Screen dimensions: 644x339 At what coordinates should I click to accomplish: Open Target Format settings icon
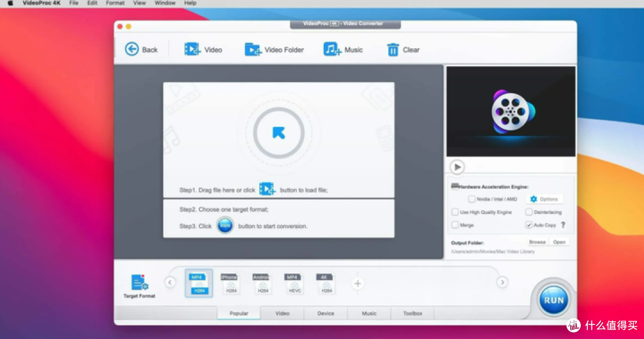[x=139, y=285]
